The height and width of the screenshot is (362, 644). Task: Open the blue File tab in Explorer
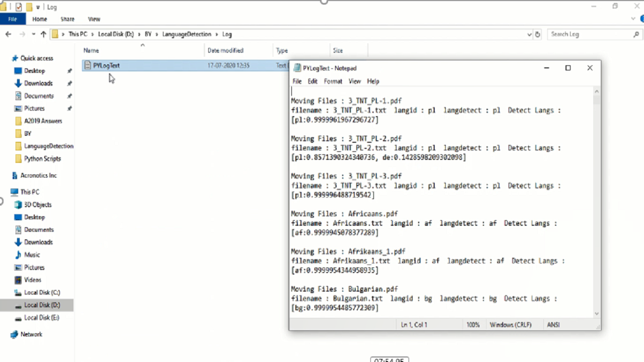[x=12, y=19]
